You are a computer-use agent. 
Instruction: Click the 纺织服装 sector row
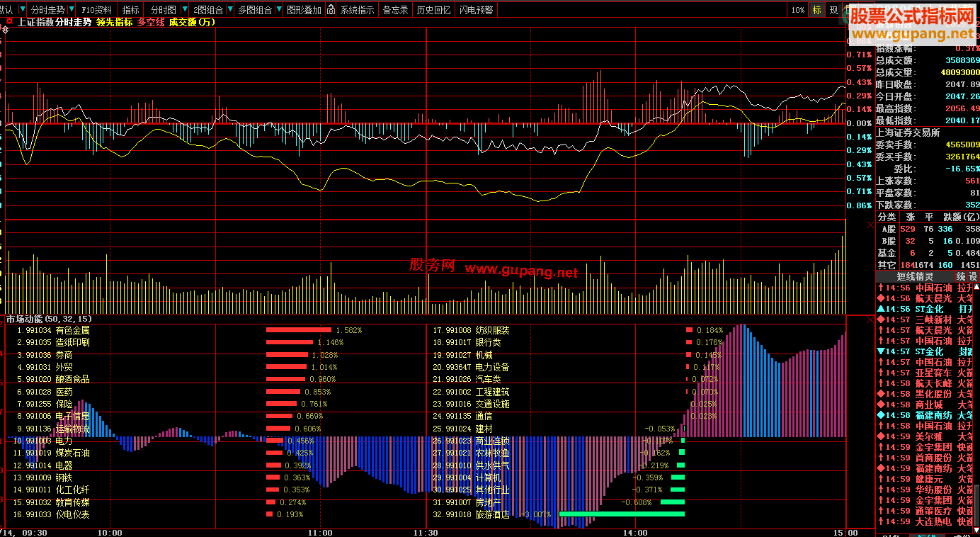[578, 330]
